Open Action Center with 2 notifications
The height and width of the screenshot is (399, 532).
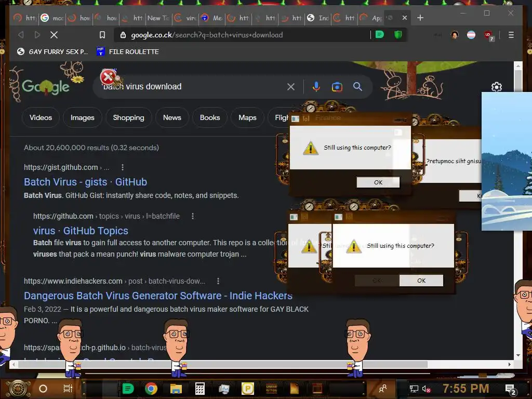tap(511, 390)
